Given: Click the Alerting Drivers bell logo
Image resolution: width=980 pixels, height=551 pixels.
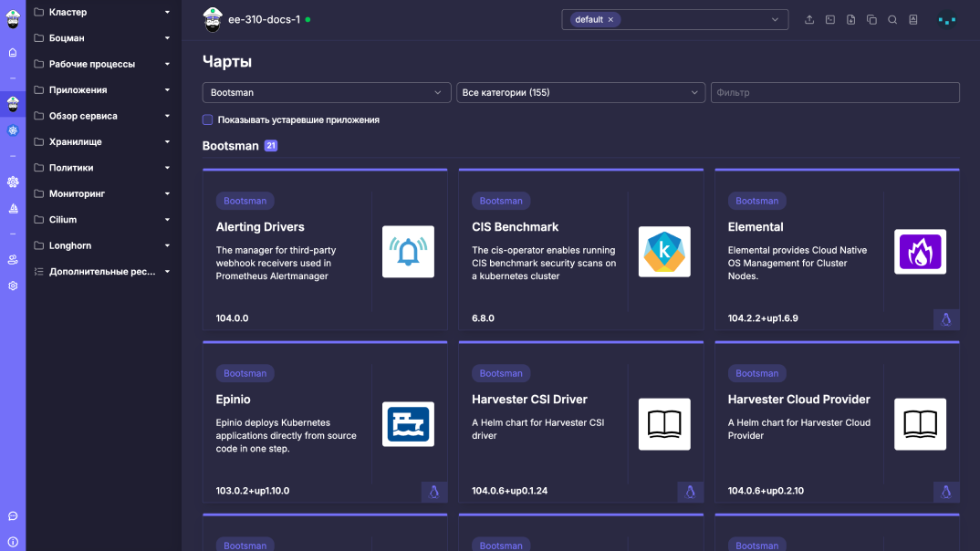Looking at the screenshot, I should pyautogui.click(x=408, y=252).
